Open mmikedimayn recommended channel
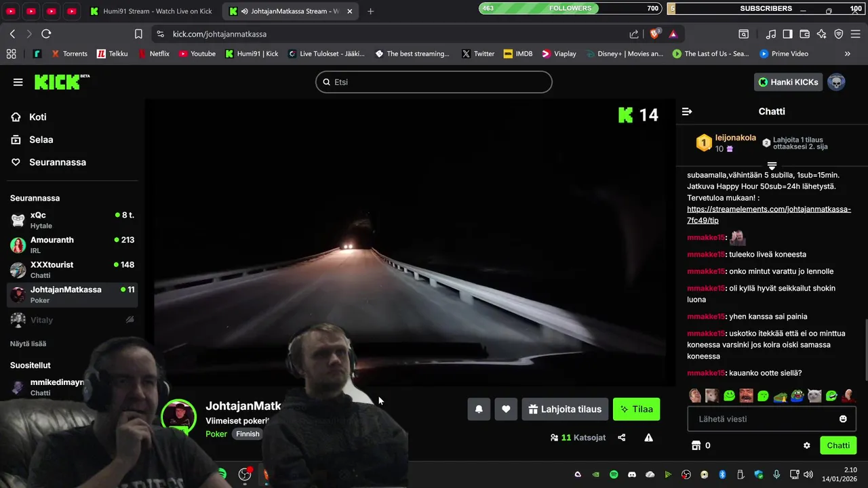This screenshot has height=488, width=868. pyautogui.click(x=47, y=387)
